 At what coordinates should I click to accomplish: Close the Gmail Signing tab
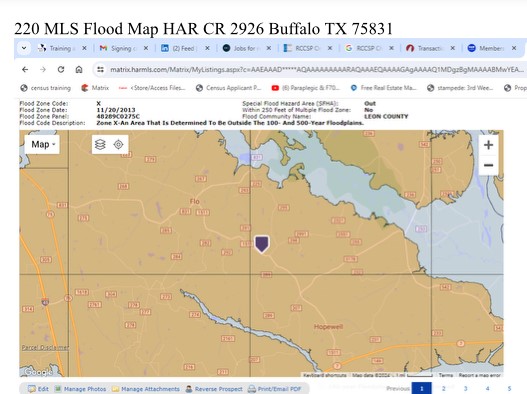tap(146, 48)
